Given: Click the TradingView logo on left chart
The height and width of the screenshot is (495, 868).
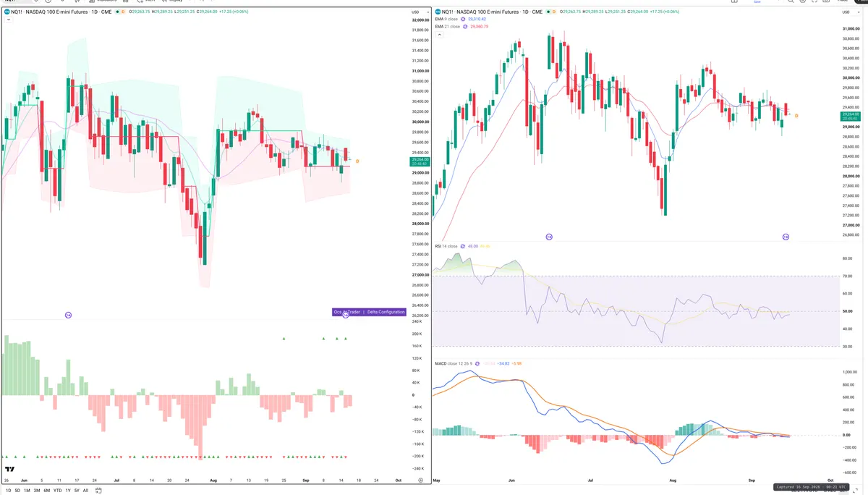Looking at the screenshot, I should (9, 470).
